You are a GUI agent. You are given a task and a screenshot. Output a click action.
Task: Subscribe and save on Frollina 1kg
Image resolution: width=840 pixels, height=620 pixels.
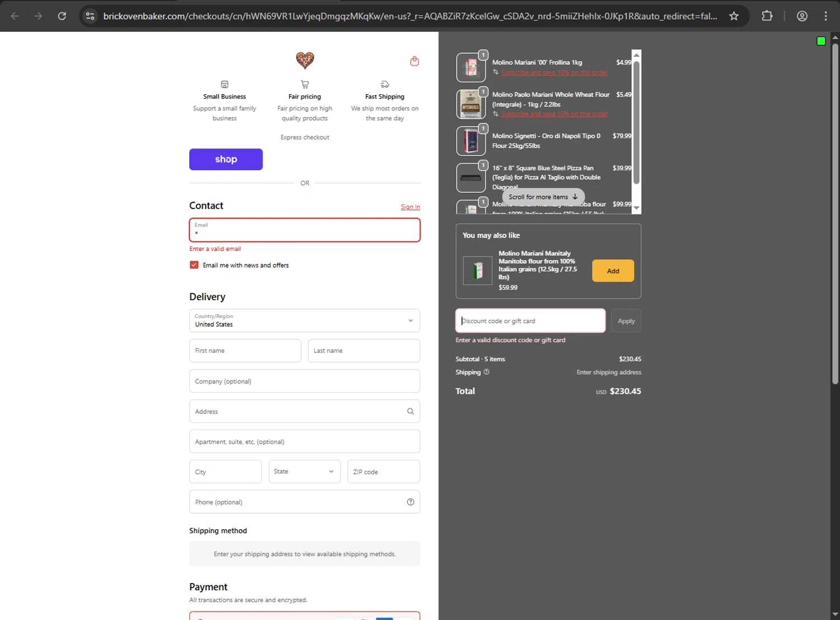tap(554, 72)
